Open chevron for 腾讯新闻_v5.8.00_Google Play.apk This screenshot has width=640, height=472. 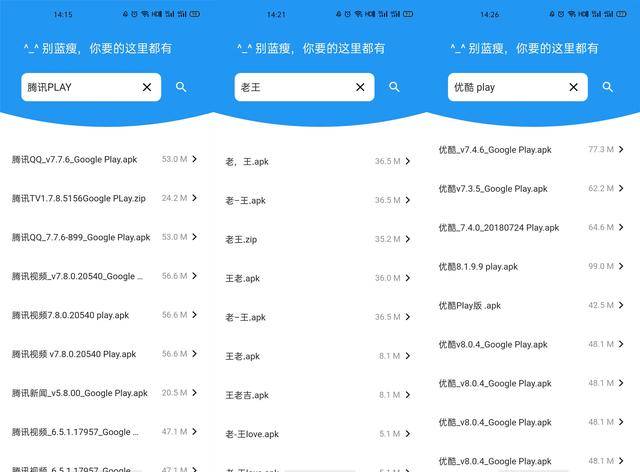(x=195, y=392)
